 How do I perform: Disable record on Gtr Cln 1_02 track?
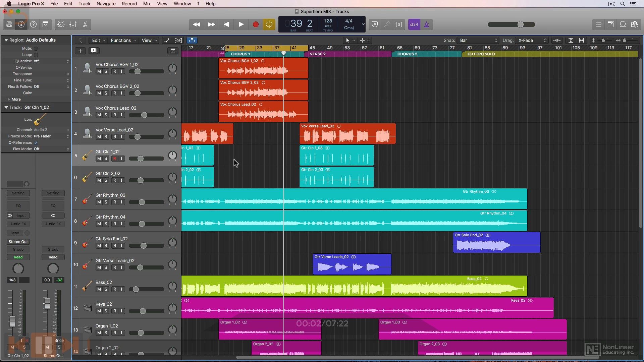point(115,159)
